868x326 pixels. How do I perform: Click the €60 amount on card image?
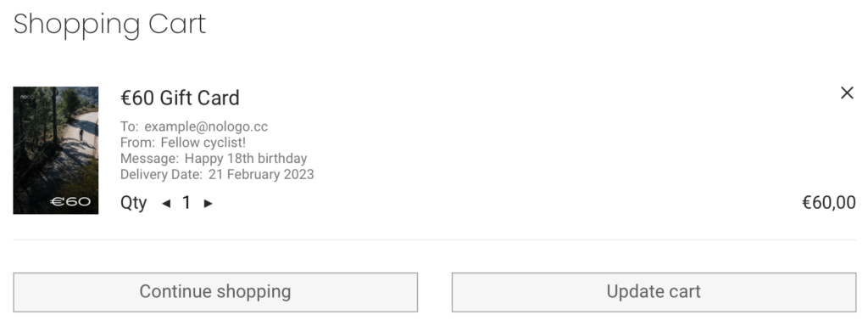(70, 202)
